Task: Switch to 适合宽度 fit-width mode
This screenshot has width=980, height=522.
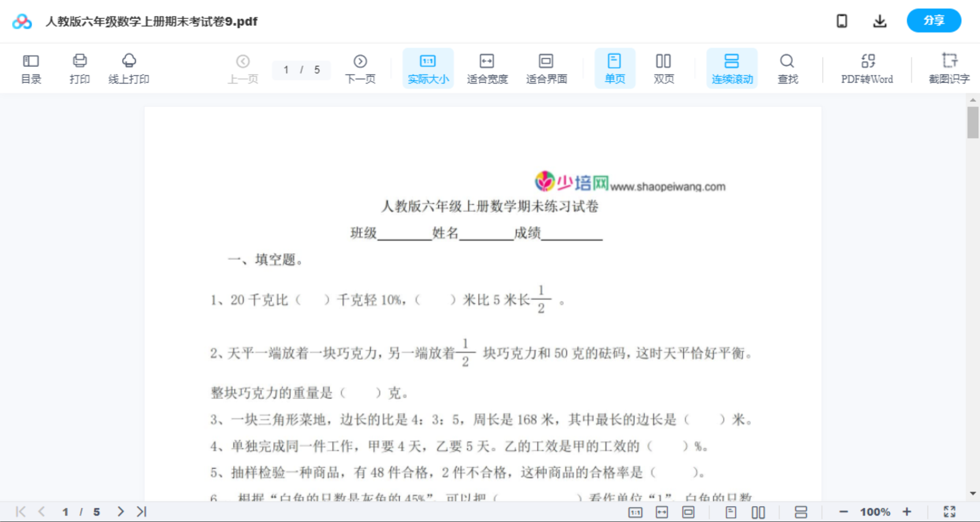Action: tap(487, 68)
